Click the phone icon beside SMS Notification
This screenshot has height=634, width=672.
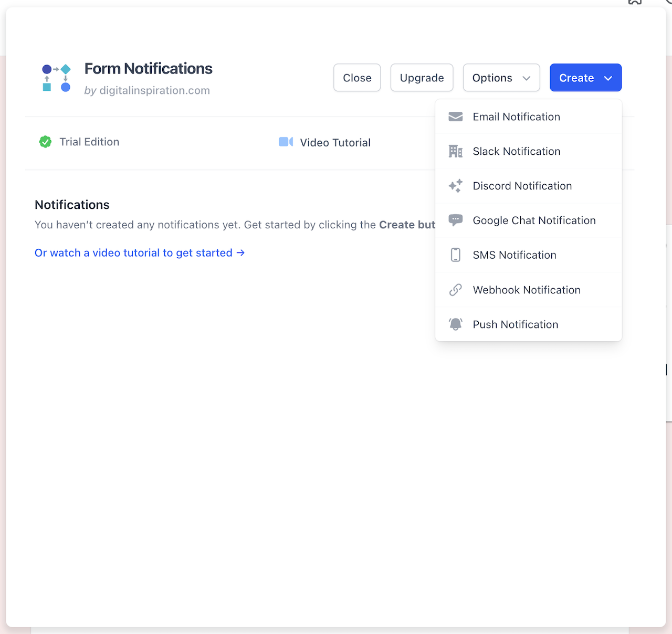click(455, 255)
